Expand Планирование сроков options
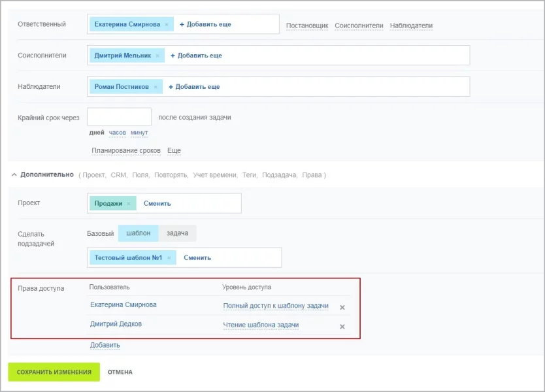 pos(126,150)
